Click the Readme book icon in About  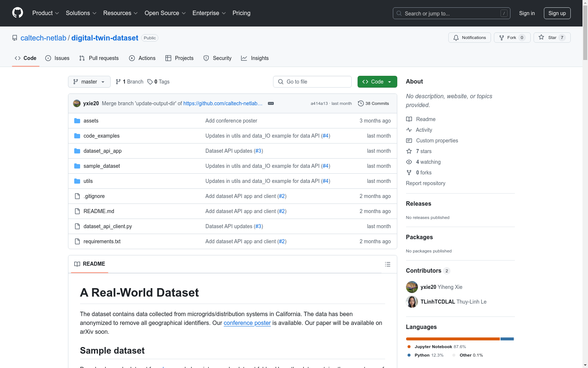[x=409, y=119]
